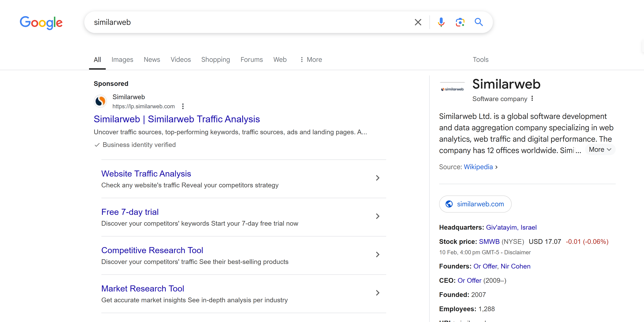644x322 pixels.
Task: Switch to the Images tab
Action: tap(122, 60)
